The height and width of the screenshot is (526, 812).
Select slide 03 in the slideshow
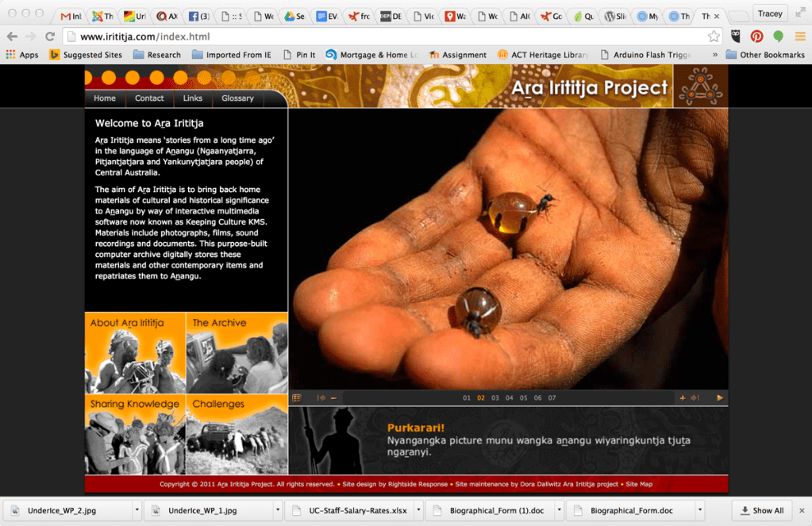[x=495, y=398]
